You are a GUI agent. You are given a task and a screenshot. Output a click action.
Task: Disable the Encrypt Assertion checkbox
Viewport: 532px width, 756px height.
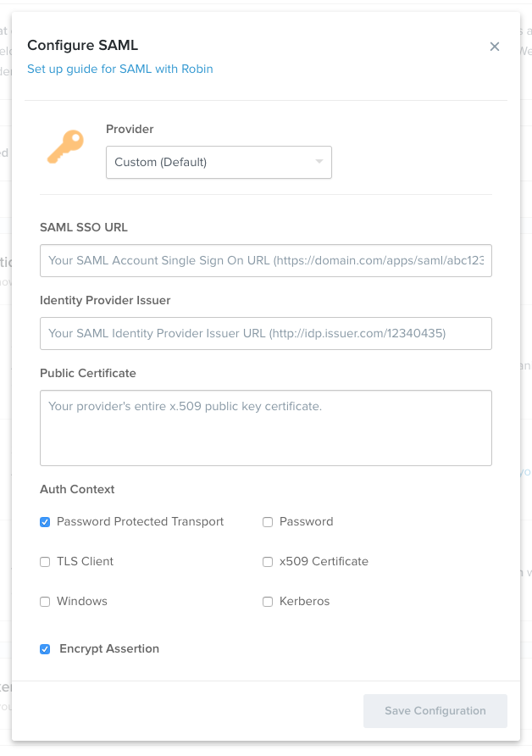point(45,649)
